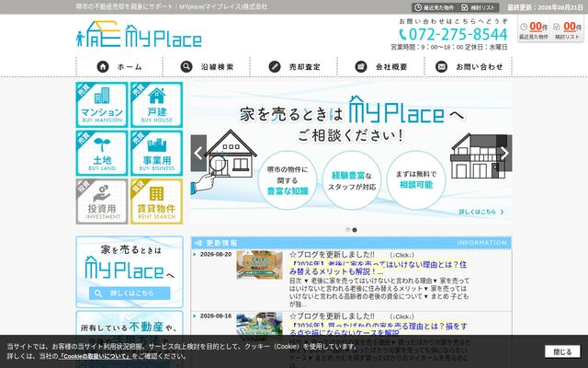Select the マンション BUY MANSION tile
Screen dimensions: 588x368
[102, 105]
